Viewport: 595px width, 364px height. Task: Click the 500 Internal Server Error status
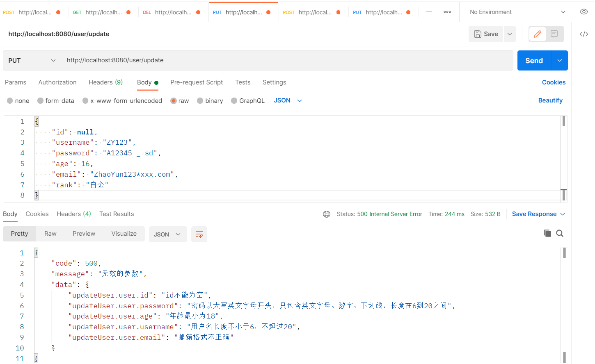[389, 214]
